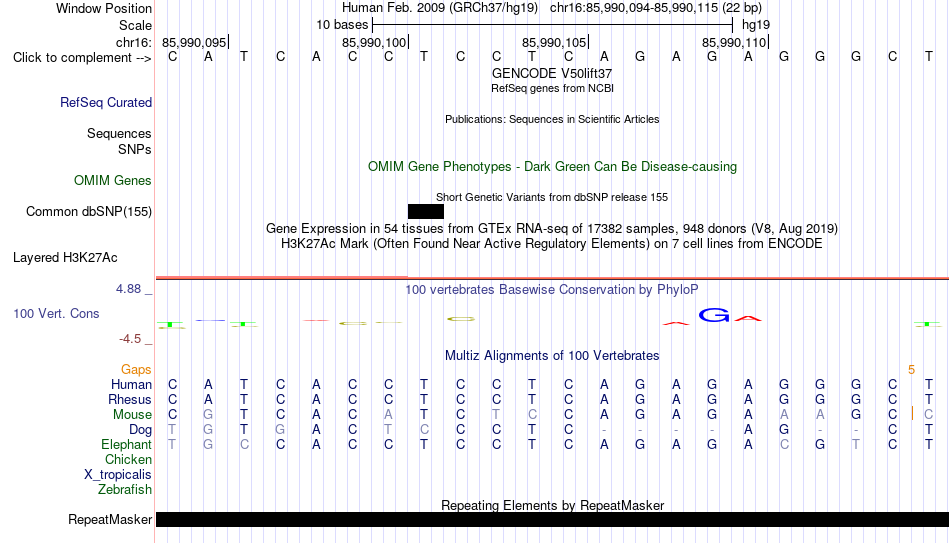Click '100 vertebrates Basewise Conservation by PhyloP'

coord(552,290)
